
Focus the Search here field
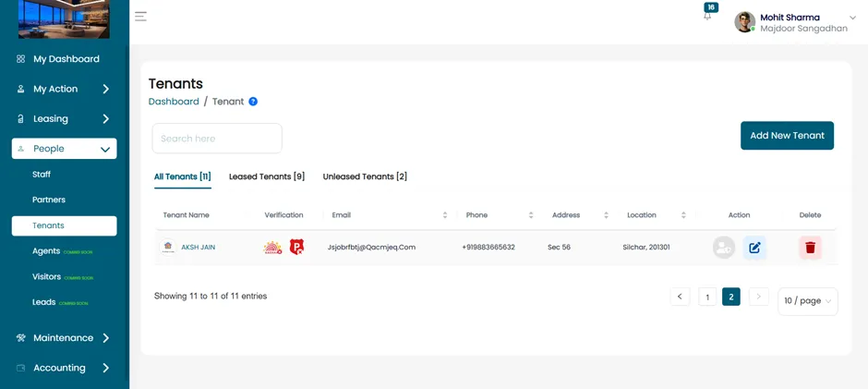[217, 138]
